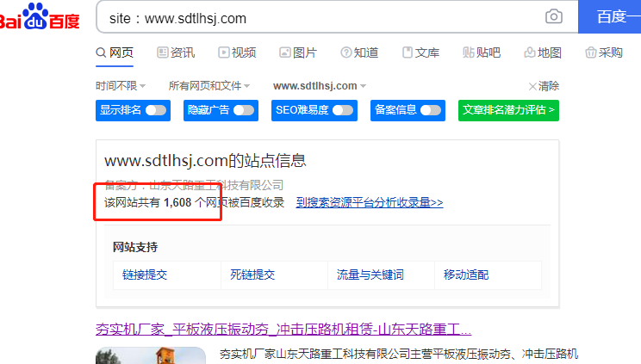Expand the 时间不限 time filter
The image size is (641, 364).
click(x=121, y=86)
